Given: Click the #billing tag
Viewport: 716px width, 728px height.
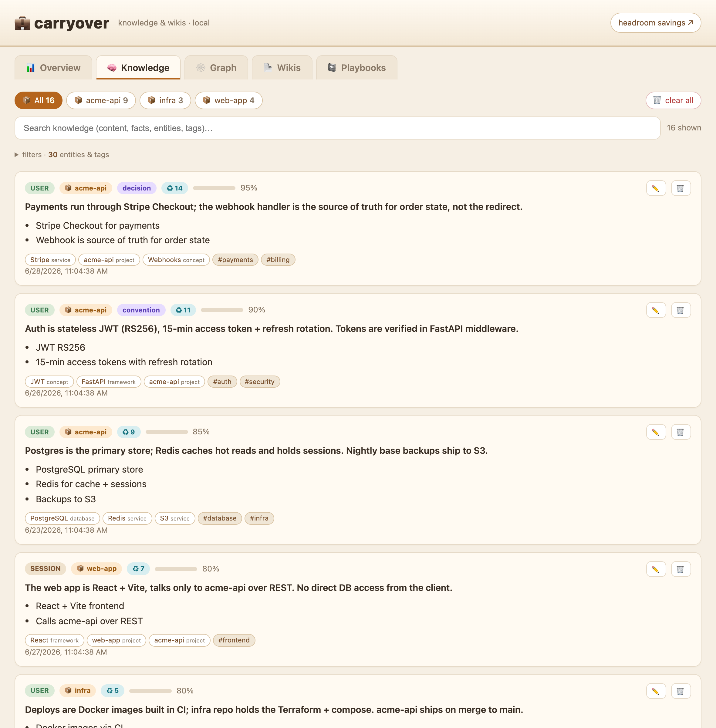Looking at the screenshot, I should click(278, 260).
